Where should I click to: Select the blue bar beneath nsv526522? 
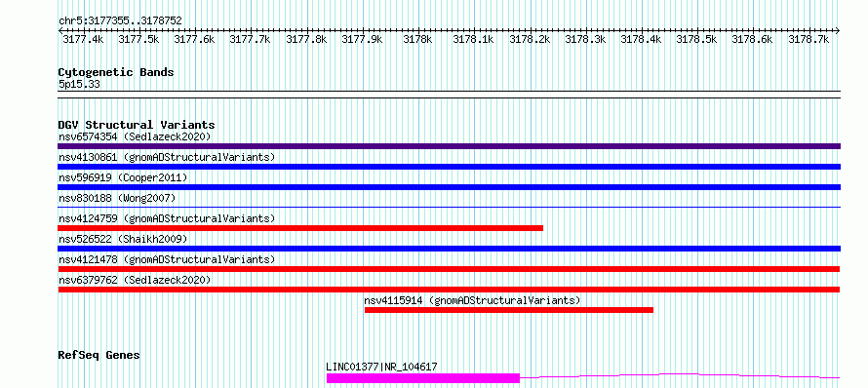[449, 249]
